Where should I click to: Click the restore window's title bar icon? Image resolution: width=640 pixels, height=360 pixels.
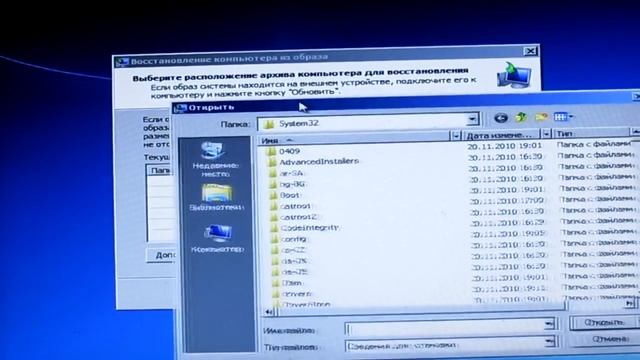[122, 62]
